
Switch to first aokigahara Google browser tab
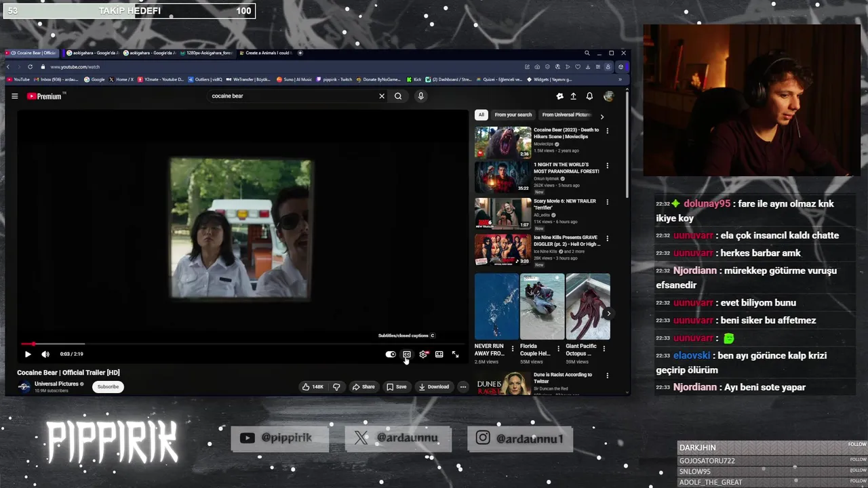point(92,53)
